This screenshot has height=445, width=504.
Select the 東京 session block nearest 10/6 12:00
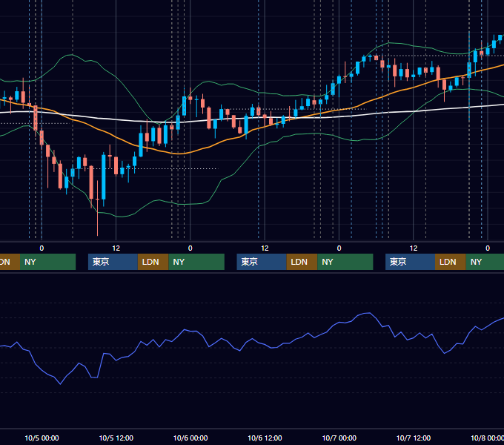[262, 262]
